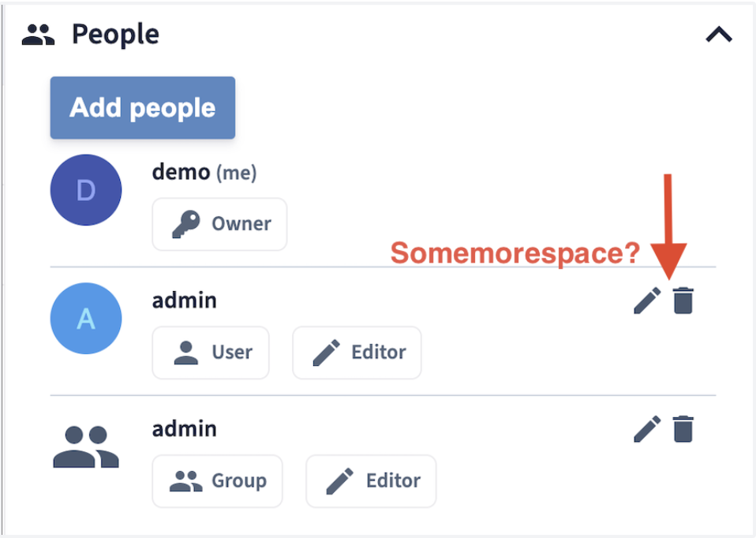This screenshot has width=756, height=538.
Task: Click the Group type badge
Action: (218, 481)
